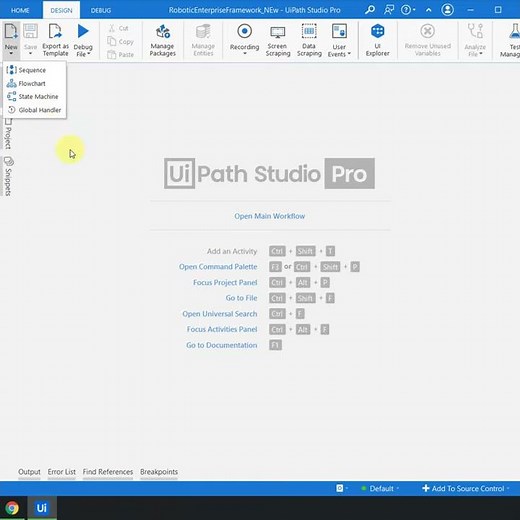The image size is (520, 520).
Task: Click the Save icon in the ribbon
Action: click(x=30, y=32)
